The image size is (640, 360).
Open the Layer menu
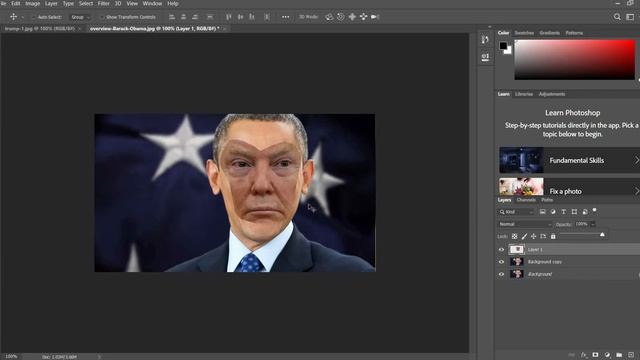(51, 3)
